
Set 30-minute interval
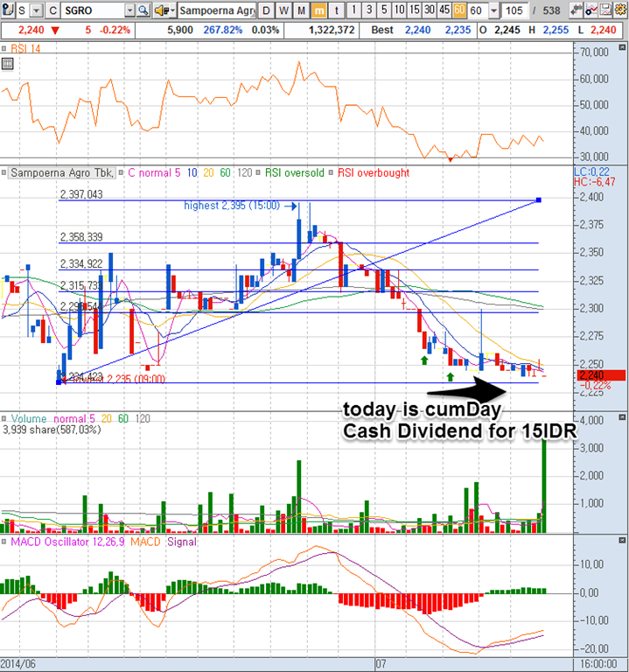pyautogui.click(x=430, y=10)
